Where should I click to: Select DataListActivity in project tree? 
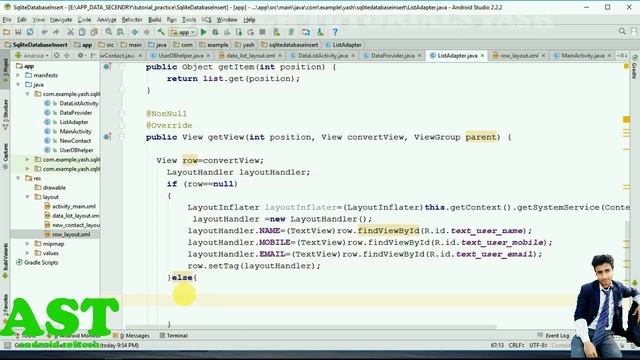(x=71, y=103)
